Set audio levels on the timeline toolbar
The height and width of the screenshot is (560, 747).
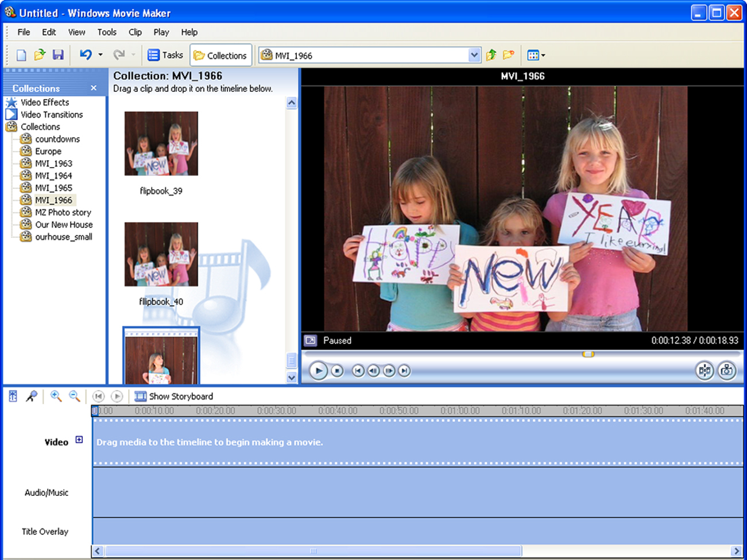tap(13, 396)
